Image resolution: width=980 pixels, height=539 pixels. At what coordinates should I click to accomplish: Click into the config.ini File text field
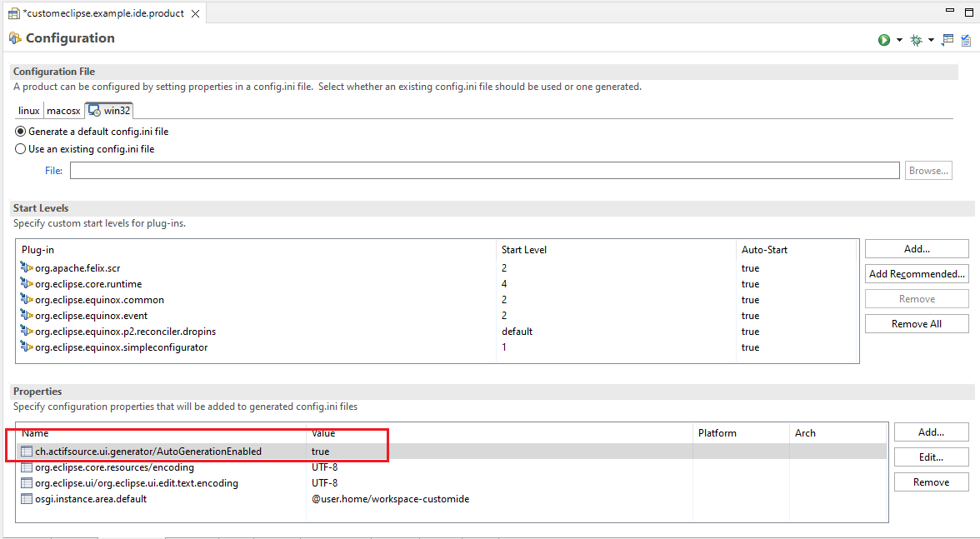(x=484, y=171)
